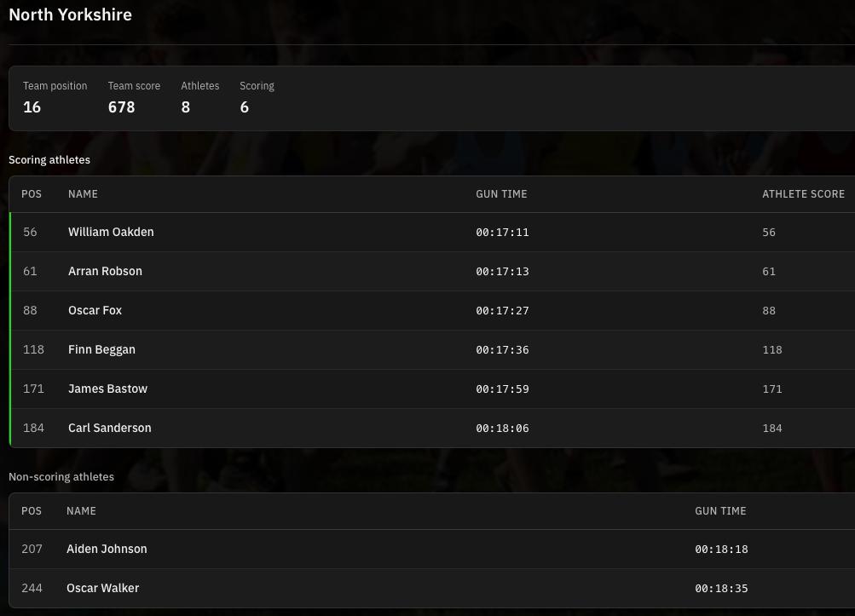The width and height of the screenshot is (855, 616).
Task: Click POS header in non-scoring athletes table
Action: [x=32, y=511]
